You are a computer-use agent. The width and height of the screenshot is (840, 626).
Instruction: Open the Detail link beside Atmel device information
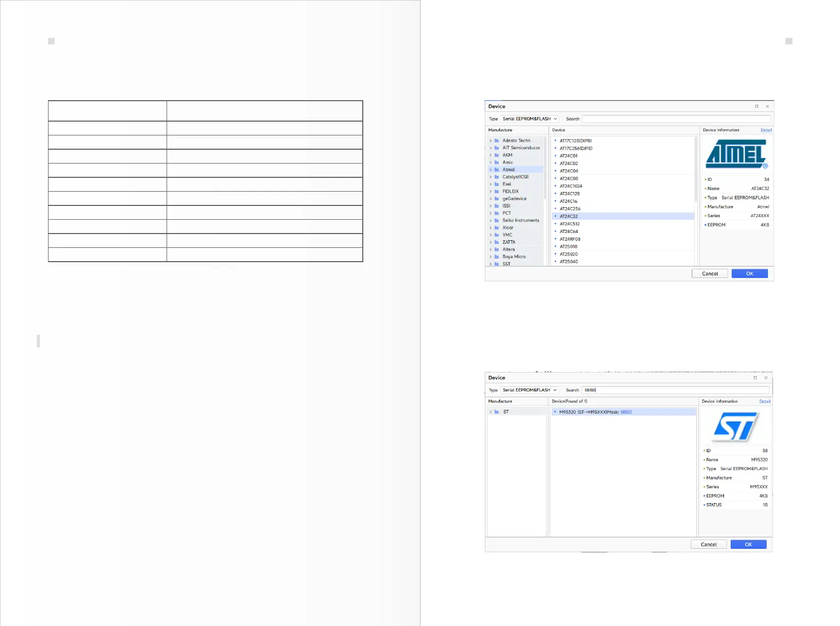766,130
